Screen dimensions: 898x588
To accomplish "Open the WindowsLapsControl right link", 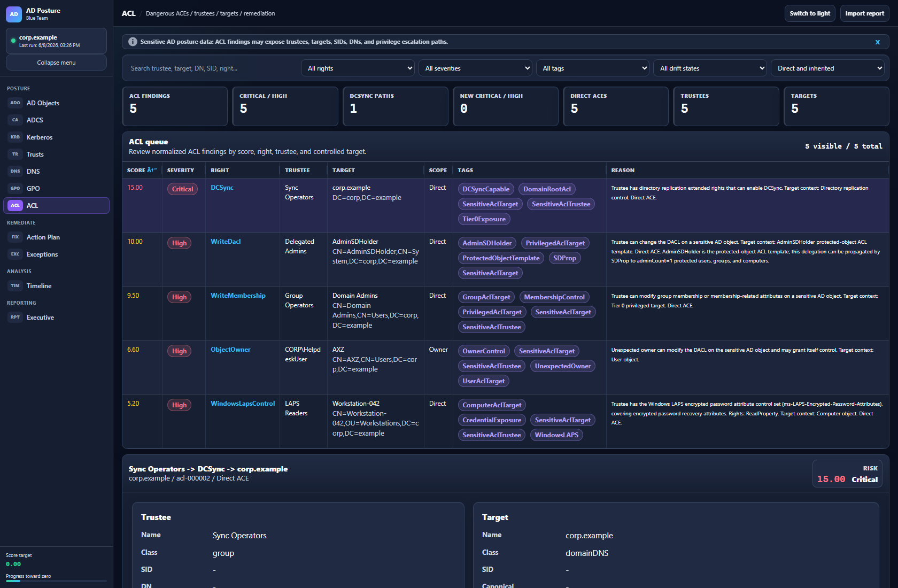I will click(243, 404).
